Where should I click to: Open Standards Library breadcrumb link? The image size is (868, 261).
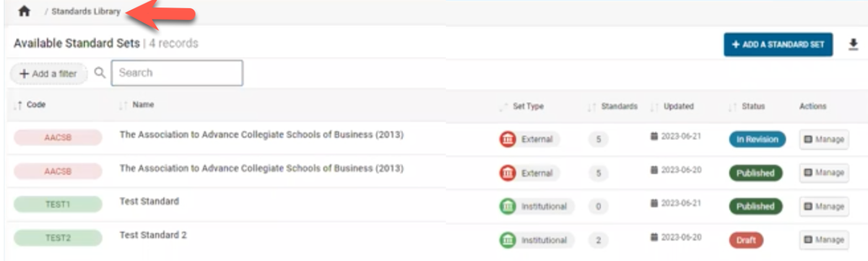coord(85,12)
